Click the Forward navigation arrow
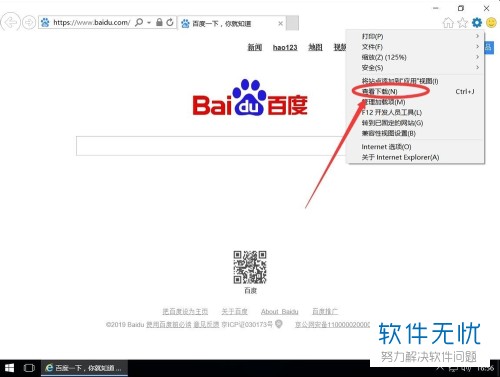The width and height of the screenshot is (500, 377). pos(29,23)
